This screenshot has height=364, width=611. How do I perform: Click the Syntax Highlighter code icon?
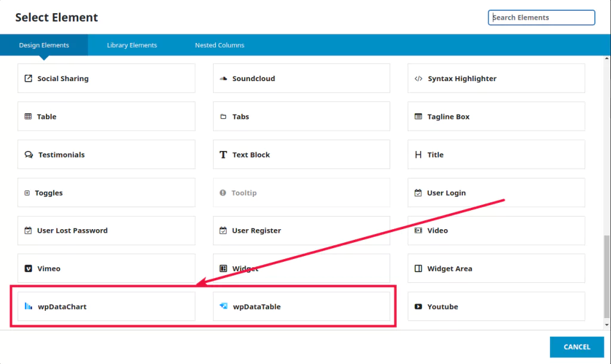point(418,78)
